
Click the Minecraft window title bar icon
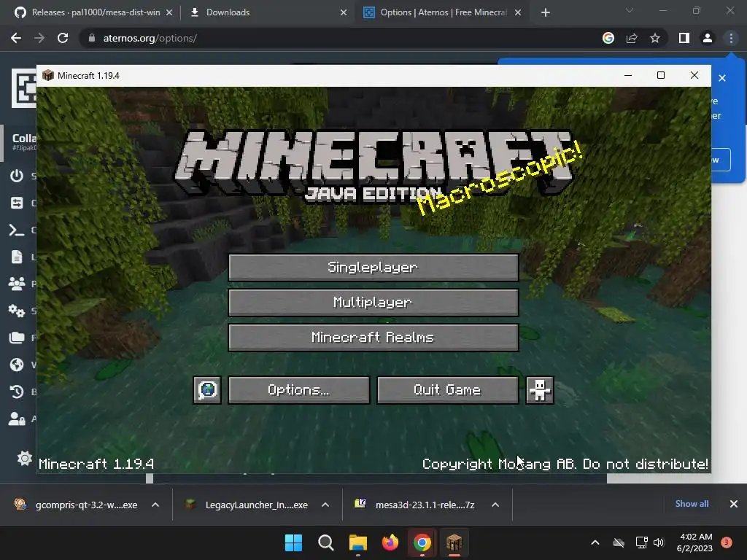tap(48, 75)
